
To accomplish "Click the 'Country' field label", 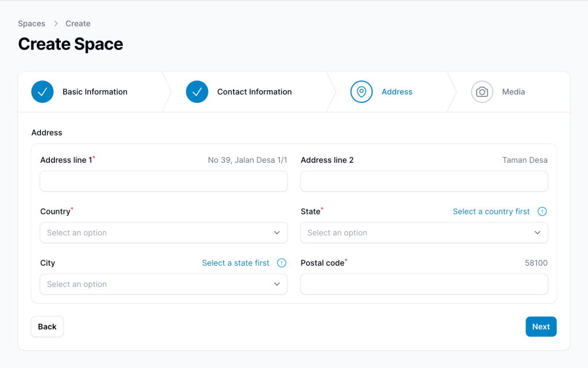I will tap(55, 212).
